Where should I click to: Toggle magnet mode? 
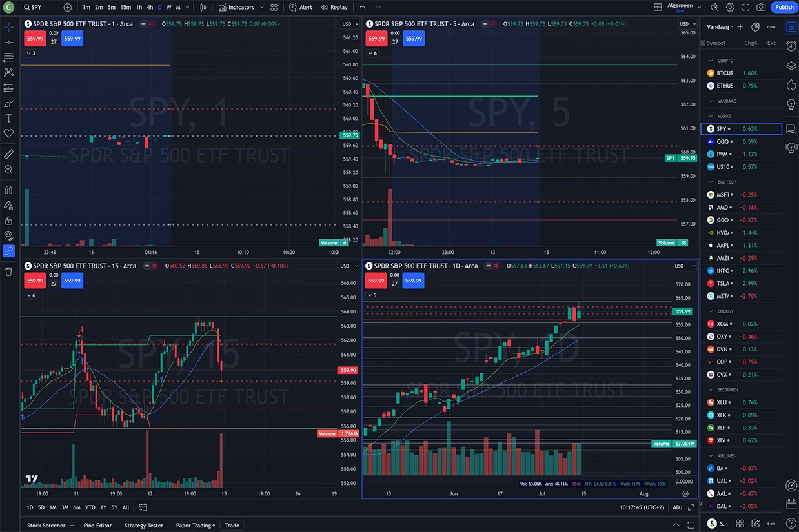point(8,190)
